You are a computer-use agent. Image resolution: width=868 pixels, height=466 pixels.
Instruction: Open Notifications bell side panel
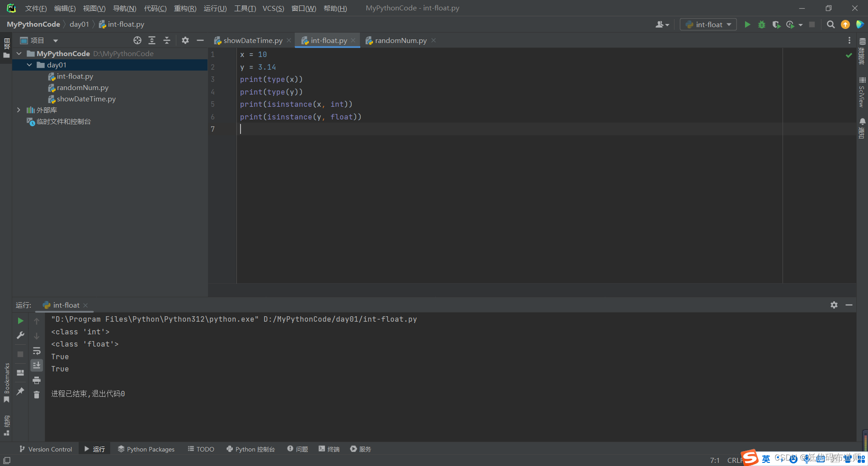coord(862,128)
